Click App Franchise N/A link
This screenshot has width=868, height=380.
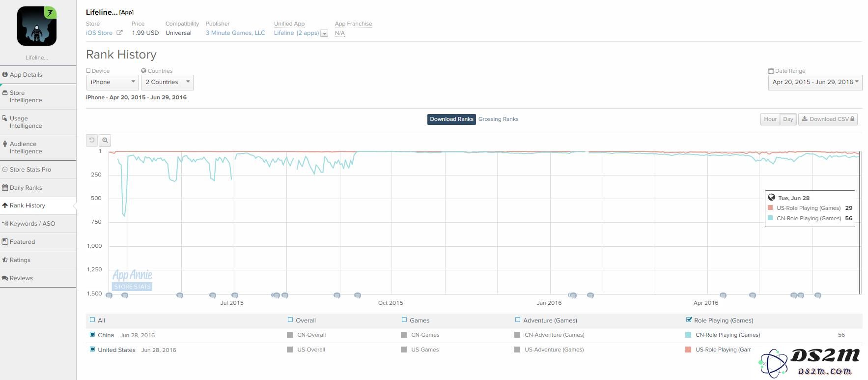click(340, 33)
